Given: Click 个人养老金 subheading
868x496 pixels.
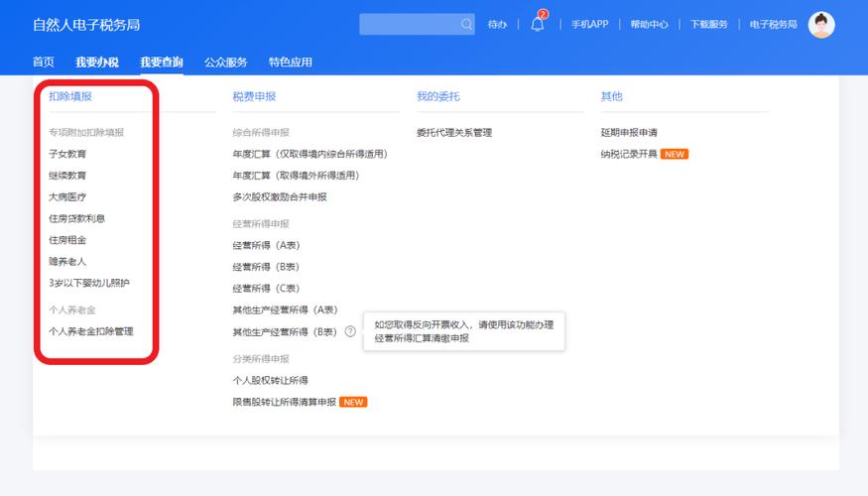Looking at the screenshot, I should (72, 310).
